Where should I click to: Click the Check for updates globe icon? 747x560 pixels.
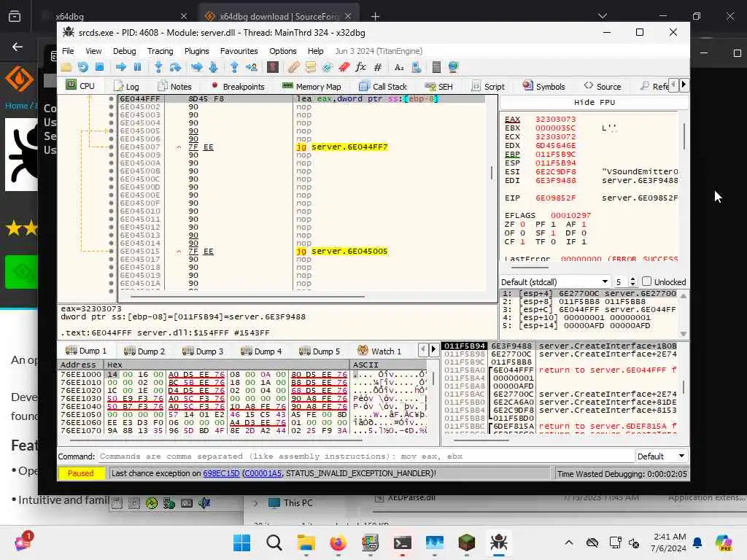point(453,68)
